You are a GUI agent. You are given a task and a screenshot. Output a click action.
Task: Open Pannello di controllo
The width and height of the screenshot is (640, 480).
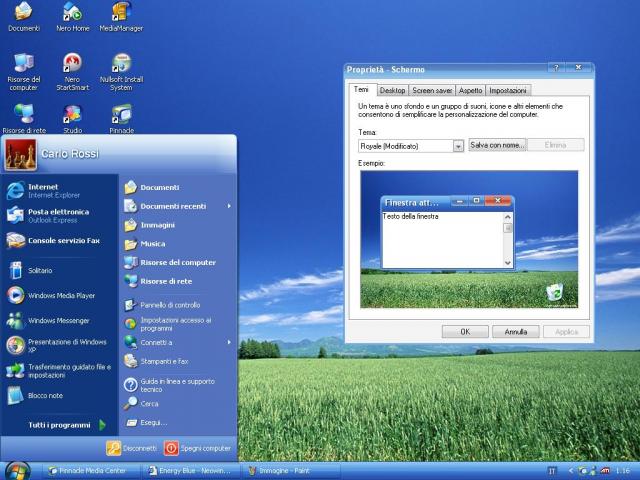[178, 305]
